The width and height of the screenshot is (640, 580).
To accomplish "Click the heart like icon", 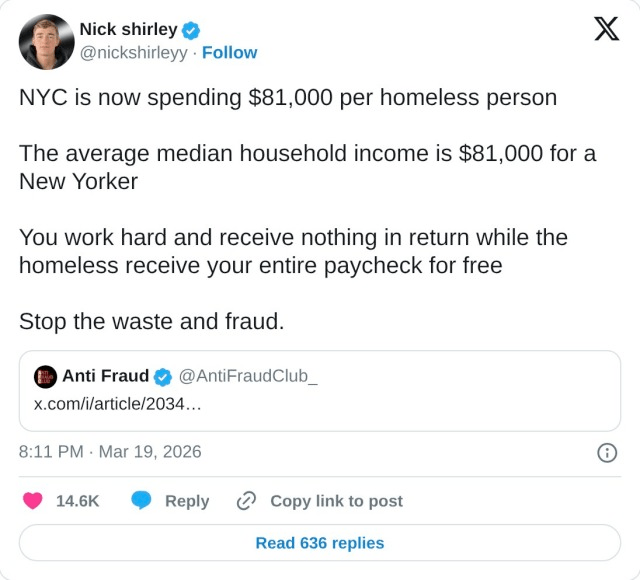I will (33, 501).
